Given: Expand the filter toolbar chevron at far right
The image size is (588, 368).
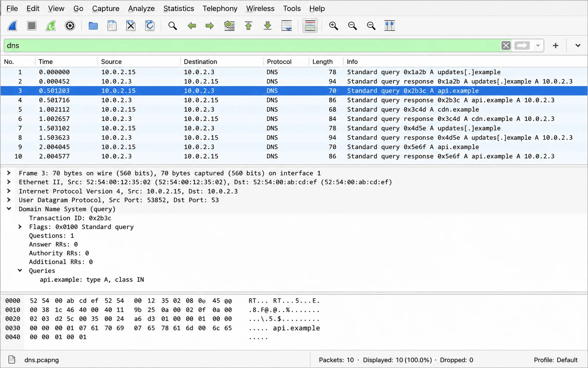Looking at the screenshot, I should [x=578, y=46].
